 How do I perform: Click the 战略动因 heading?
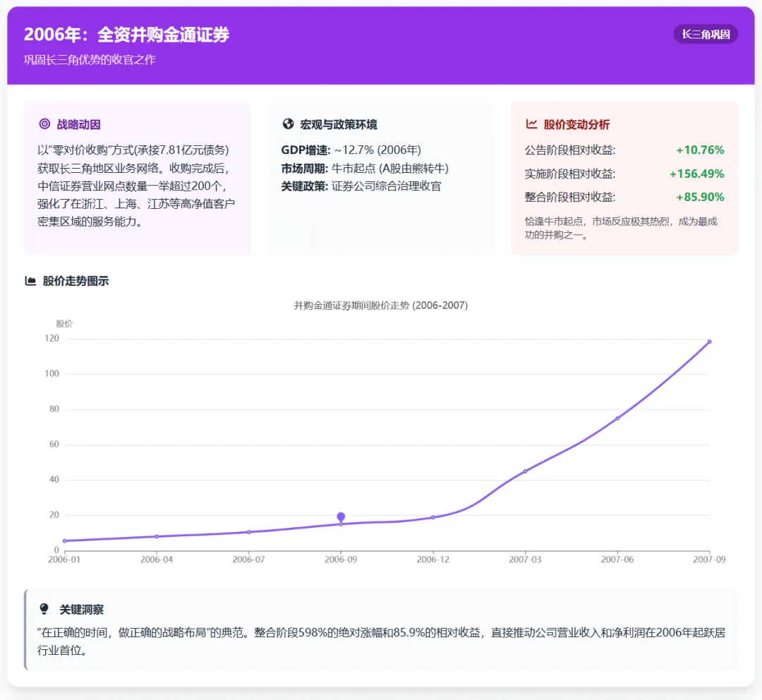[79, 124]
